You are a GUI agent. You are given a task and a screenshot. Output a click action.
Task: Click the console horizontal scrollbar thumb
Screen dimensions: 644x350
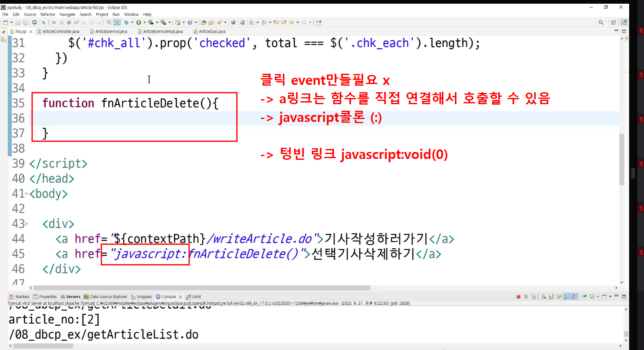43,346
